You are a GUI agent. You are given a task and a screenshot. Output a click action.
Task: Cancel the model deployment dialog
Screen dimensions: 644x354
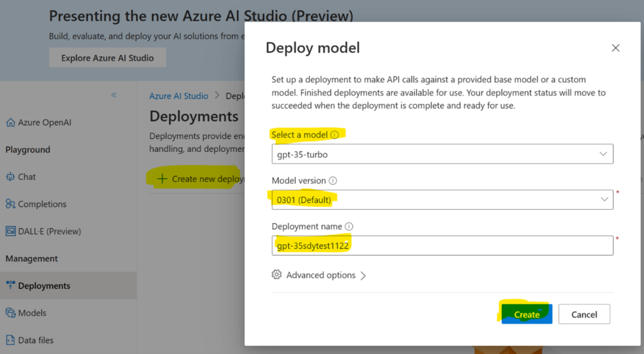[584, 314]
